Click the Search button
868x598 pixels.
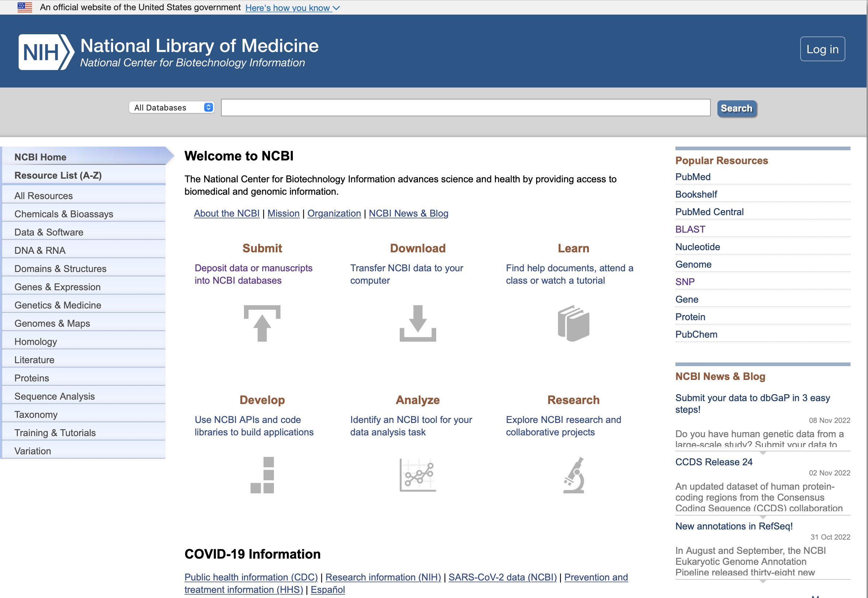click(x=736, y=108)
